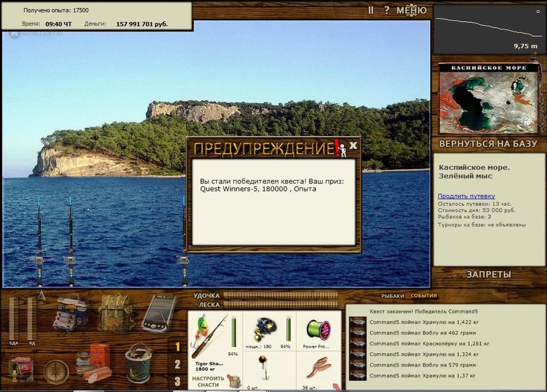Click fish icon for Краснопёрку 1,261 кг

coord(358,344)
